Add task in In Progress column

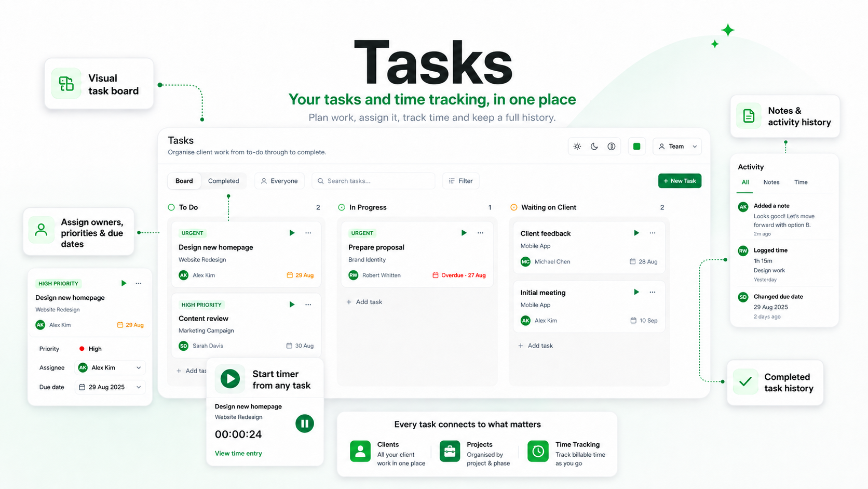coord(364,302)
